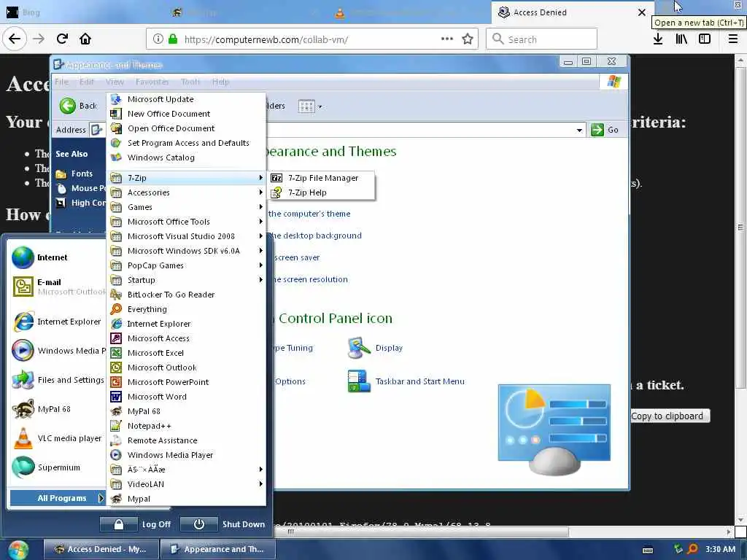Reload the page in Firefox toolbar
747x560 pixels.
point(62,39)
